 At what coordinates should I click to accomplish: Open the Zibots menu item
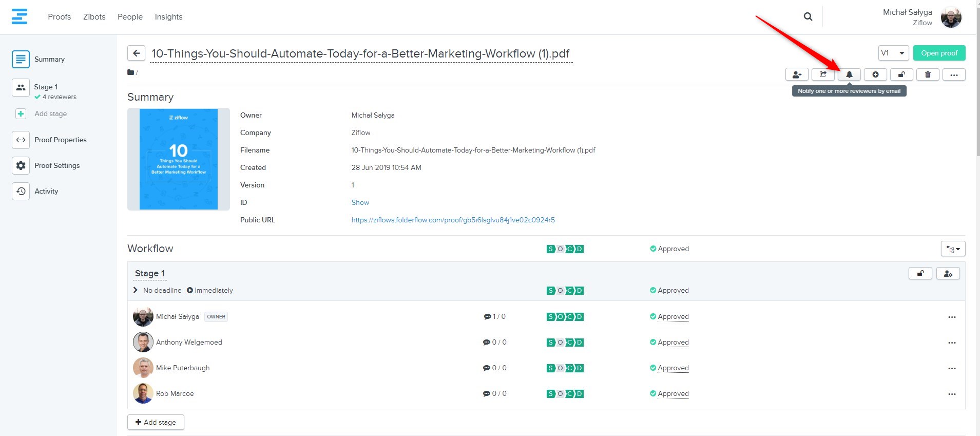(94, 17)
